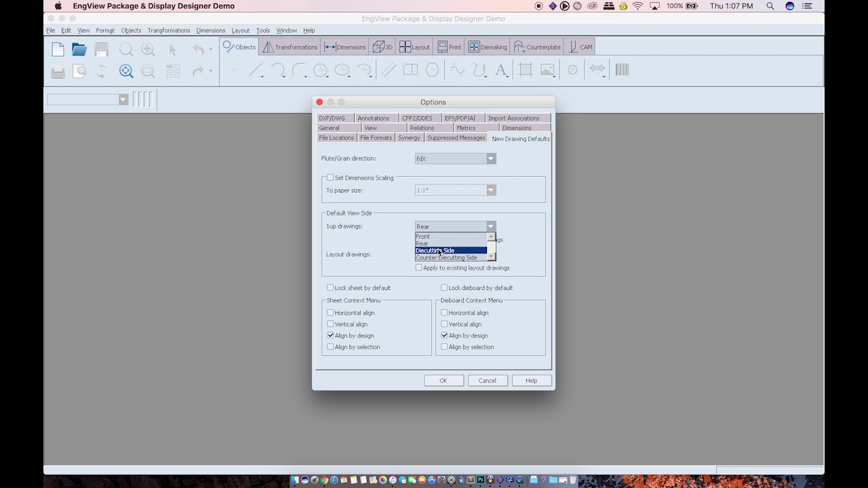
Task: Check Horizontal align in Dieboard Context Menu
Action: tap(444, 312)
